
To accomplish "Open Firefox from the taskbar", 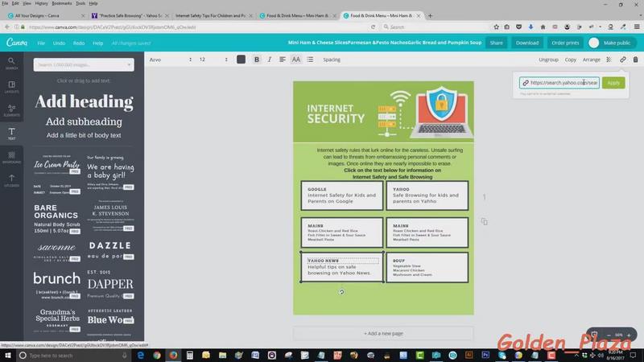I will pyautogui.click(x=173, y=356).
